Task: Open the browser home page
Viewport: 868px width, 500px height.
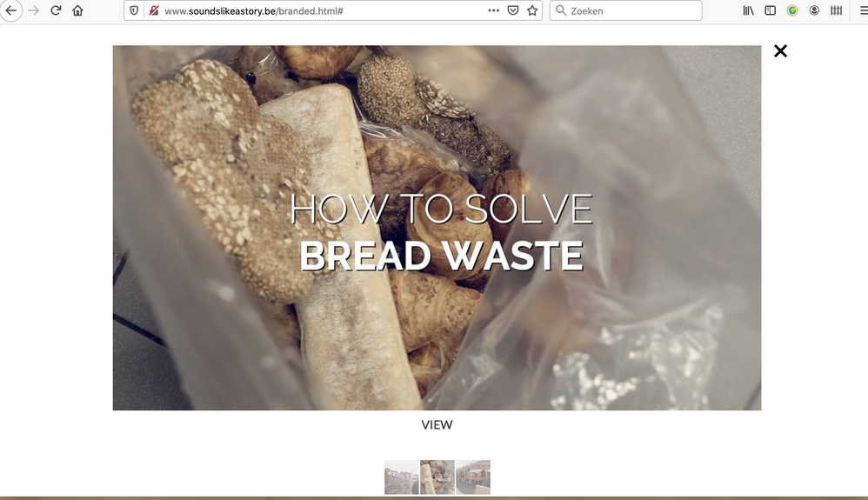Action: [x=78, y=10]
